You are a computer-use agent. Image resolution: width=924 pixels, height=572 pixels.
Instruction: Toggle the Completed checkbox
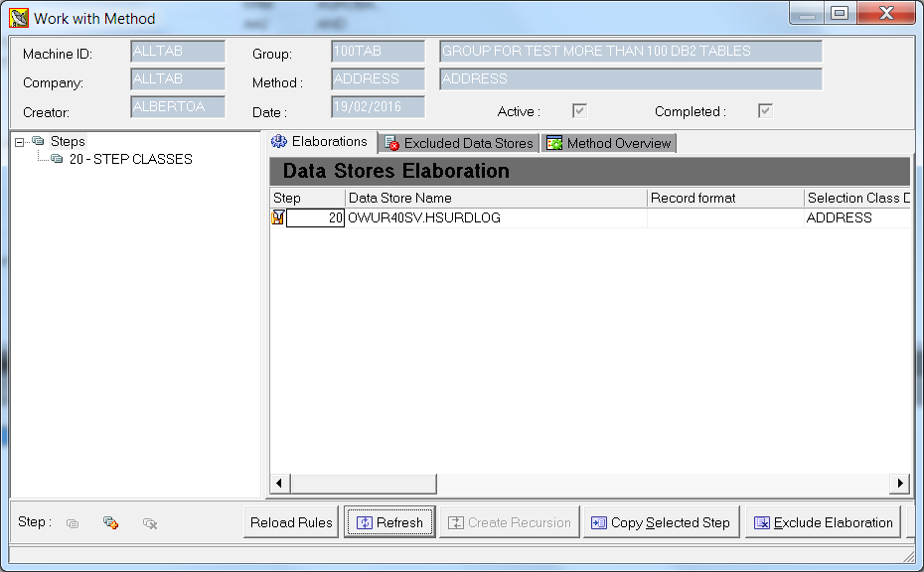coord(763,111)
